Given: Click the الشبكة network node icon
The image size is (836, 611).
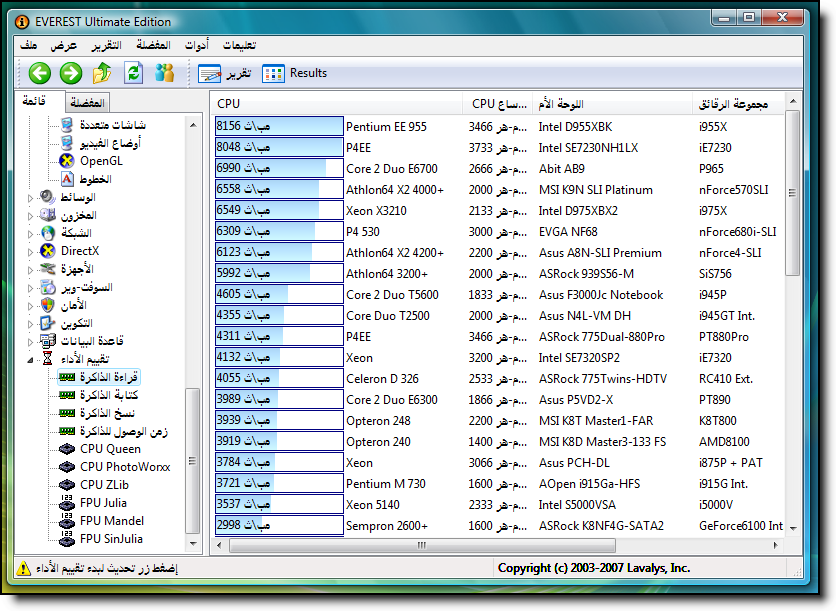Looking at the screenshot, I should [x=47, y=233].
